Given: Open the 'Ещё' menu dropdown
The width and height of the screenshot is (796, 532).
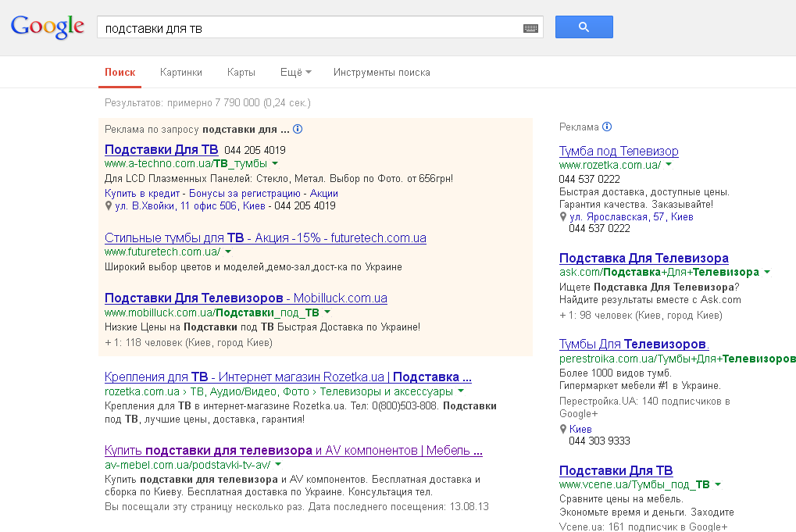Looking at the screenshot, I should pos(295,73).
